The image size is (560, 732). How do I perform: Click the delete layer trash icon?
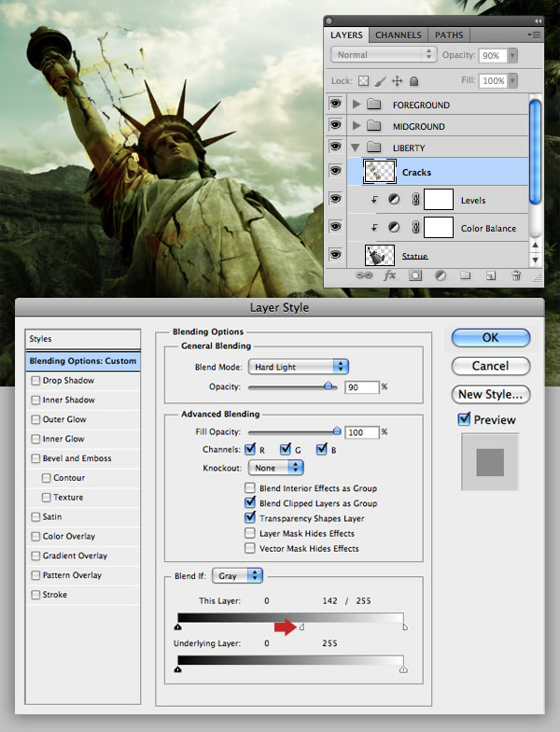coord(516,274)
